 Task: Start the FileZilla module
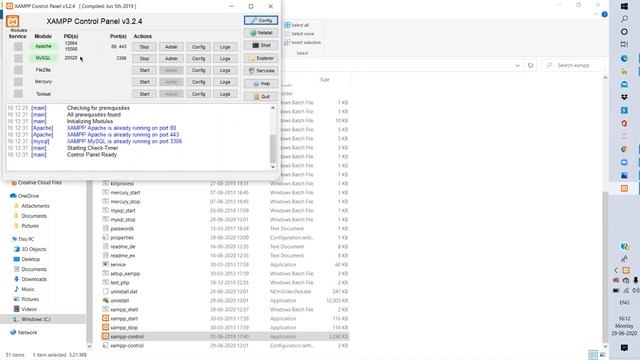[144, 70]
